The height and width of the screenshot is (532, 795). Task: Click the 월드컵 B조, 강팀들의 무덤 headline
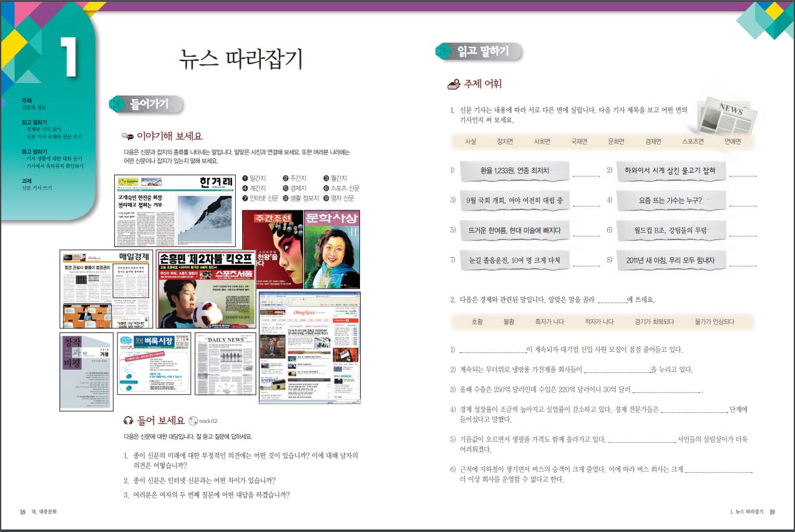[670, 230]
